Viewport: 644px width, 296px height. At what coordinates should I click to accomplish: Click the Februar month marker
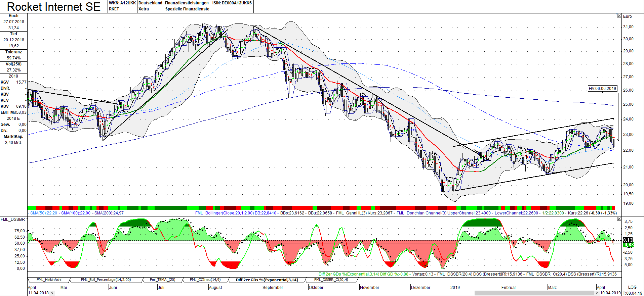pyautogui.click(x=509, y=287)
